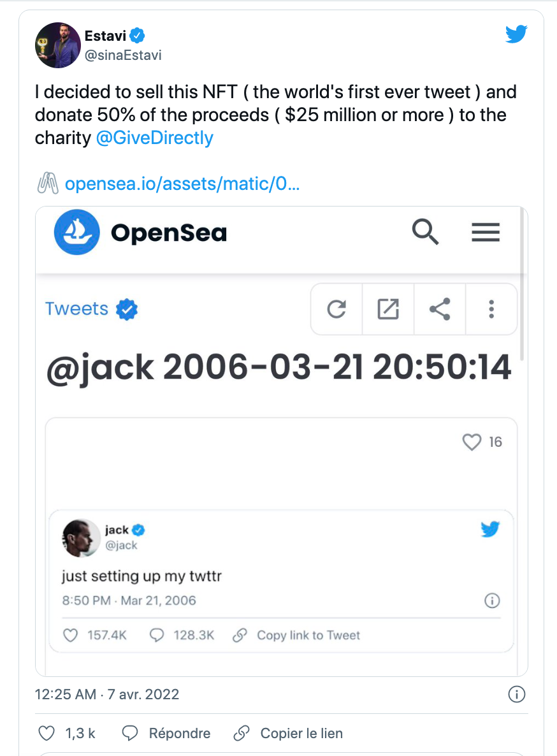
Task: Click the Répondre reply button
Action: point(167,734)
